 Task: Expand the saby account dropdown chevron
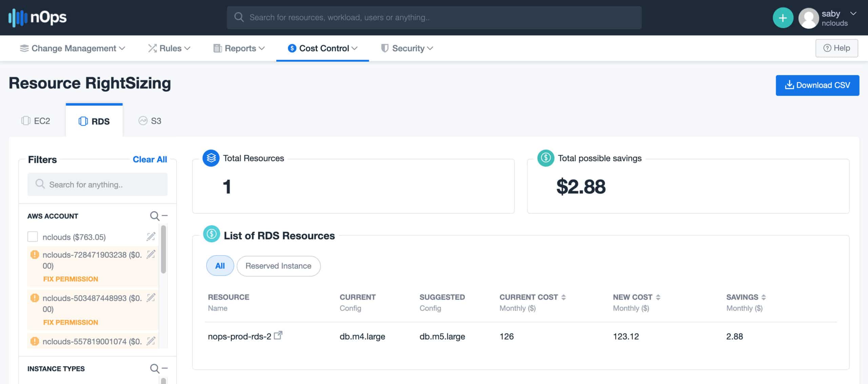point(853,14)
